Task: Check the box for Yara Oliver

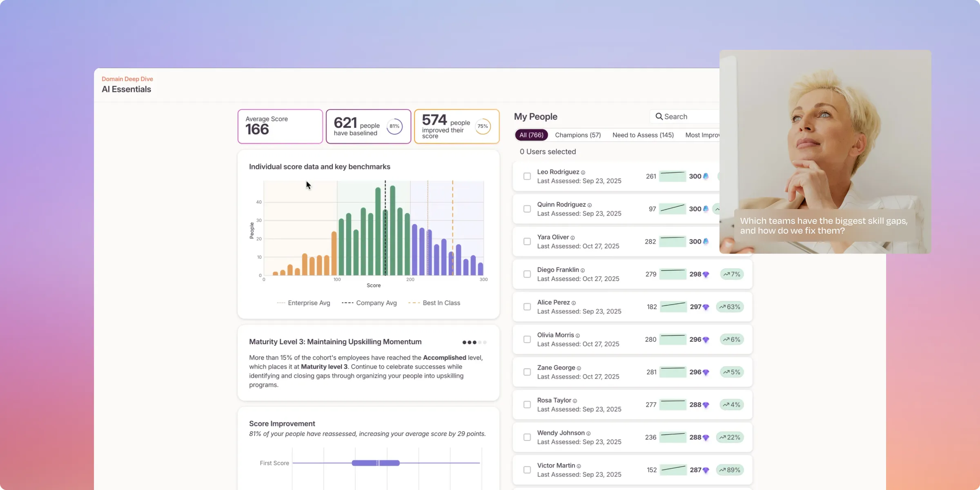Action: pyautogui.click(x=527, y=242)
